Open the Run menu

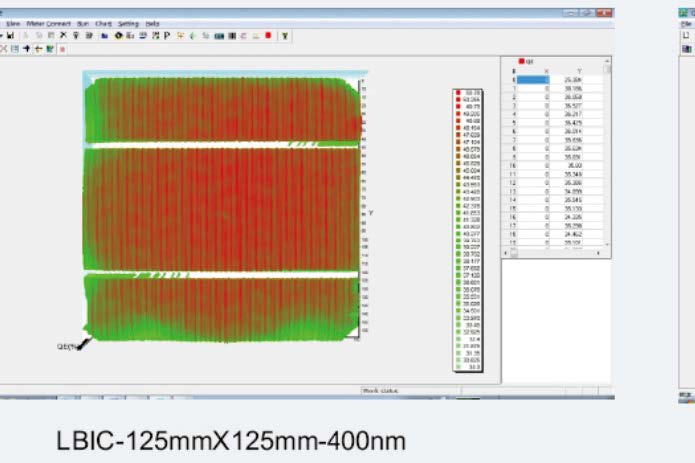pyautogui.click(x=81, y=22)
